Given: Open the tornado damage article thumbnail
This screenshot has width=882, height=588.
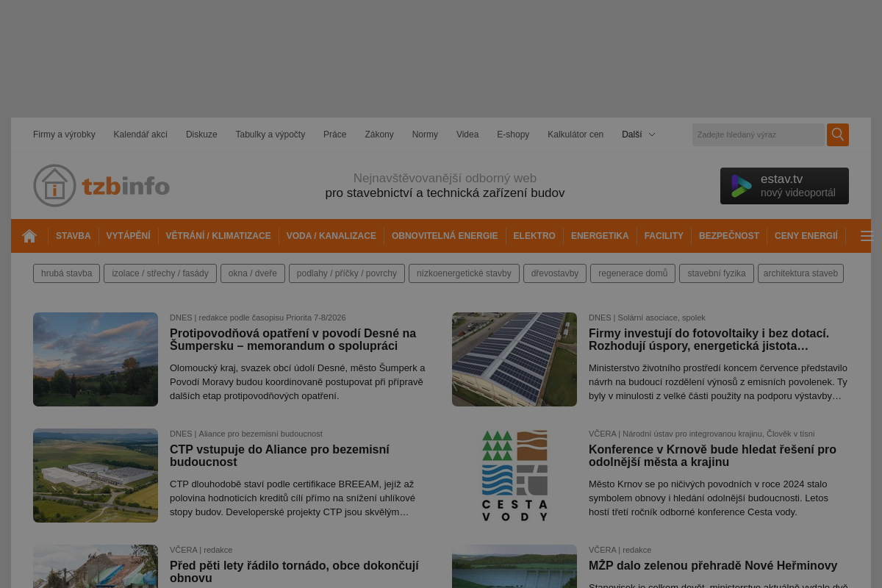Looking at the screenshot, I should point(96,566).
